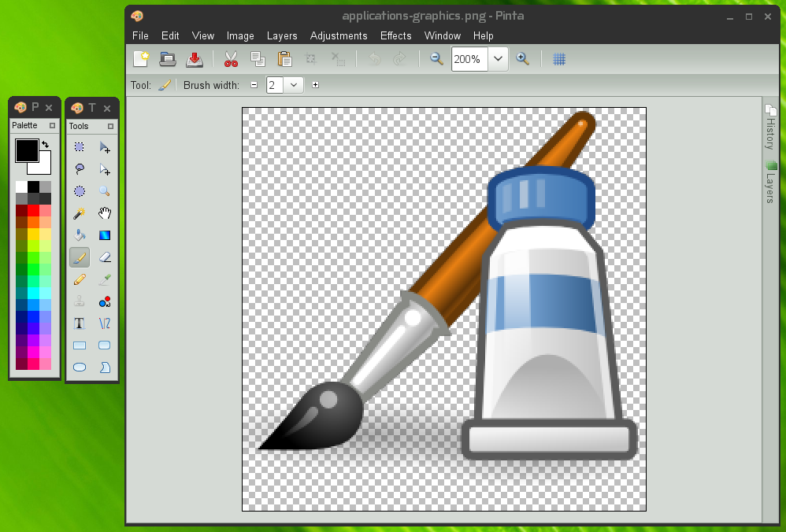Select the Rectangle shape tool
Screen dimensions: 786x532
(80, 345)
